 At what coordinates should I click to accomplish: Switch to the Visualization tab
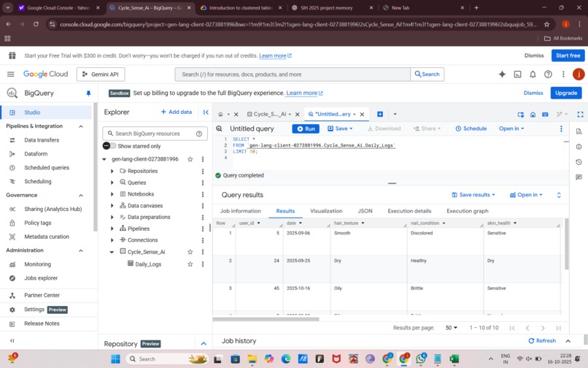point(326,211)
